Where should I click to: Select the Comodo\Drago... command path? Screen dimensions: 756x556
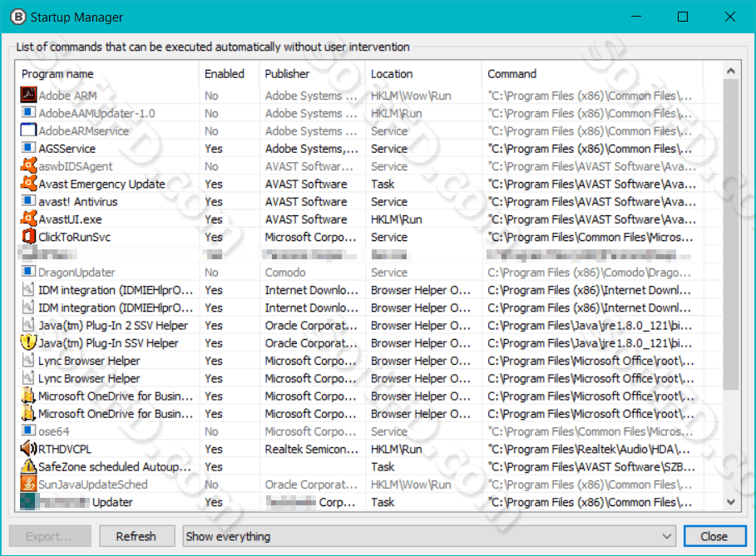coord(589,273)
